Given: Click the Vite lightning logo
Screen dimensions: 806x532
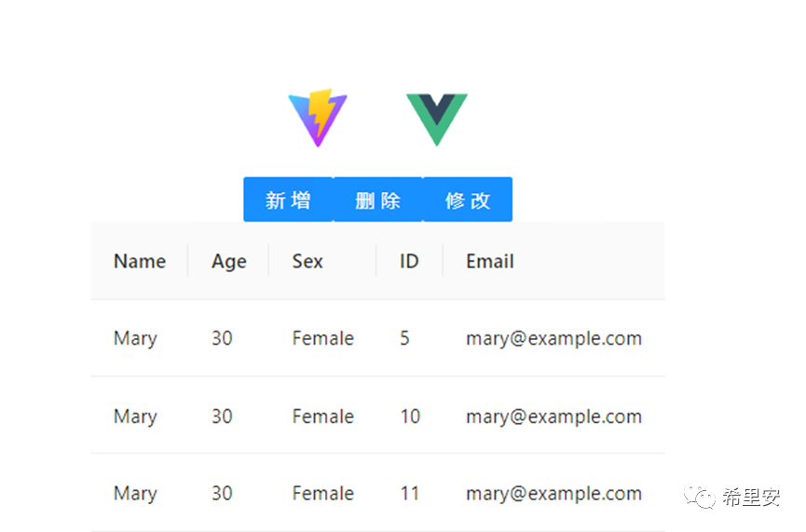Looking at the screenshot, I should click(x=318, y=116).
